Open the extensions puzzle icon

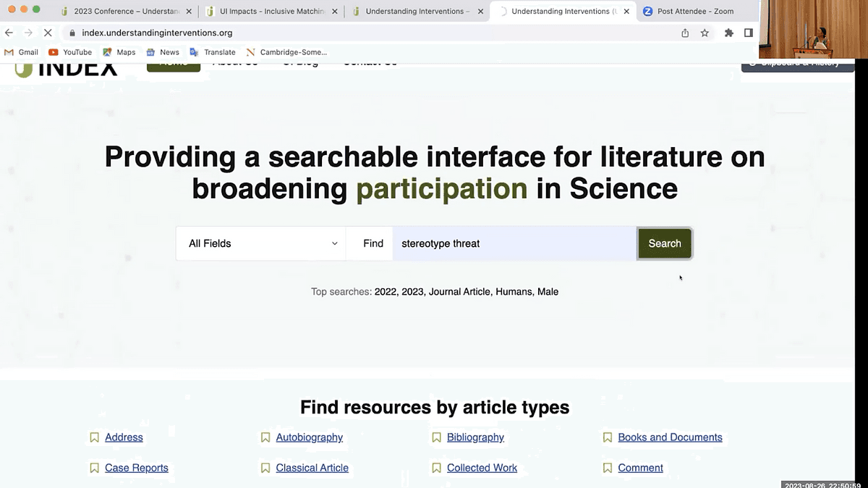tap(729, 33)
